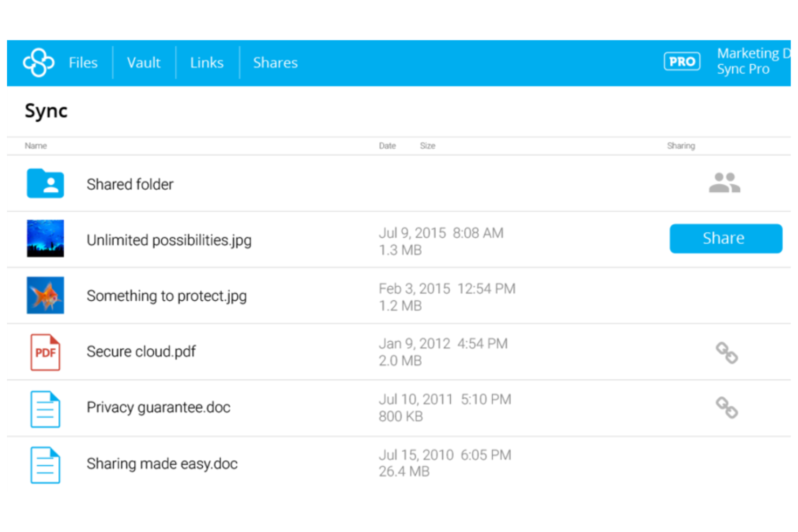Viewport: 798px width, 532px height.
Task: Click the Share button for Unlimited possibilities.jpg
Action: (725, 238)
